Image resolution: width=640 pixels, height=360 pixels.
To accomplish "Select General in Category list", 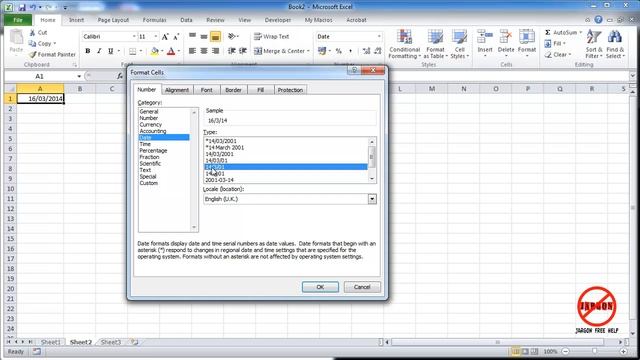I will tap(149, 111).
